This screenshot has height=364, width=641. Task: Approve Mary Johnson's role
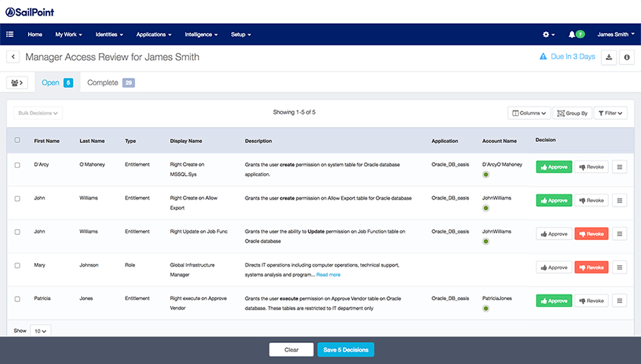[554, 267]
